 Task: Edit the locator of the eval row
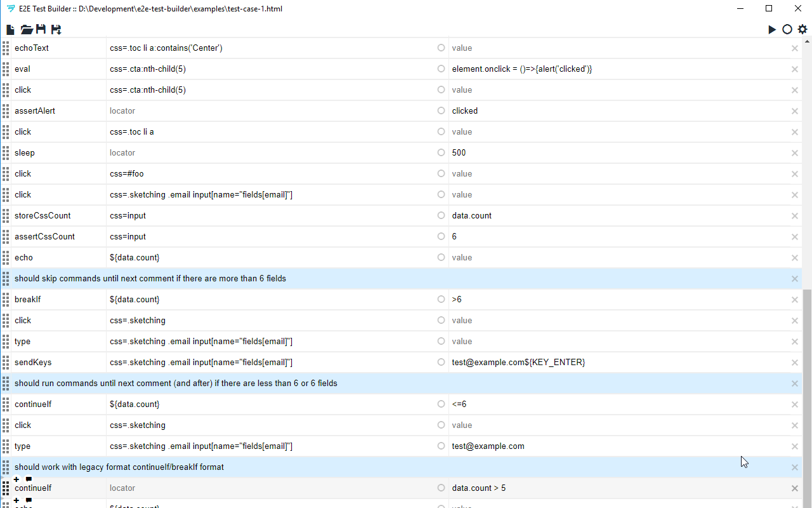coord(271,69)
